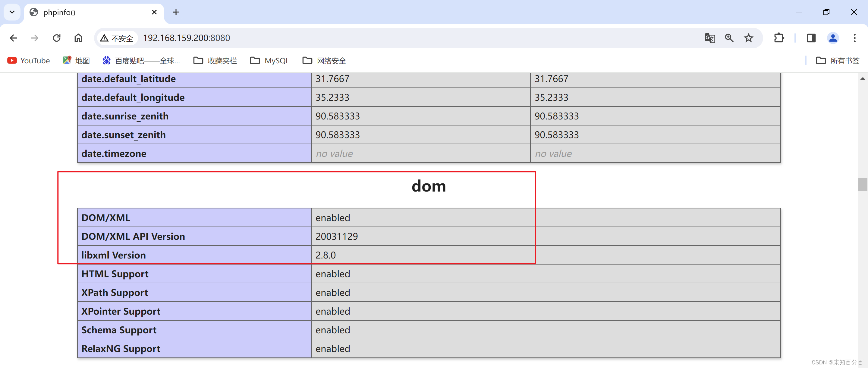Click the 不安全 site security warning

click(117, 38)
